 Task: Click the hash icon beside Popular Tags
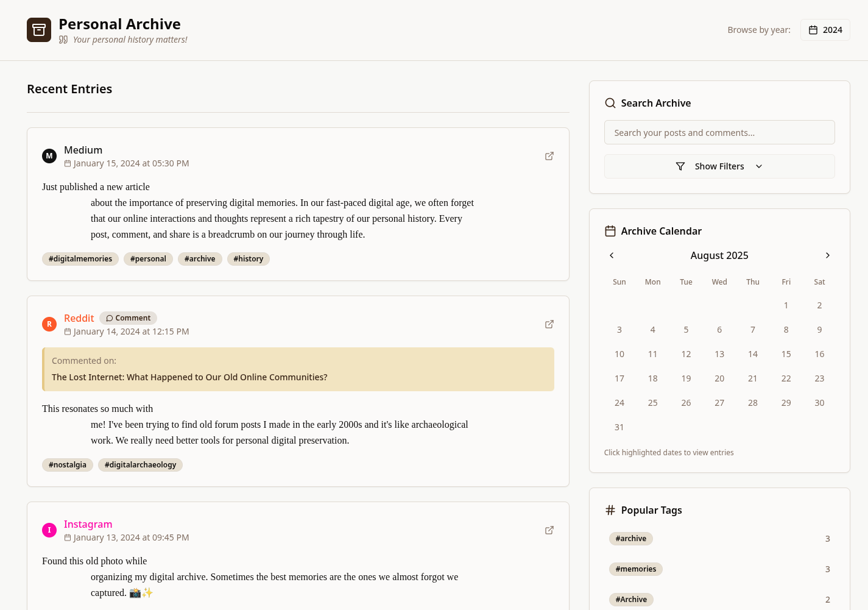point(610,510)
